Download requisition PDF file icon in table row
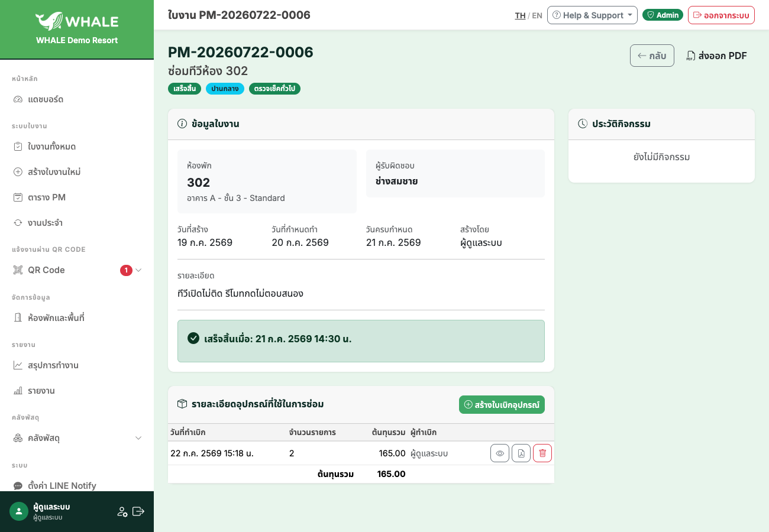The height and width of the screenshot is (532, 769). (x=521, y=453)
